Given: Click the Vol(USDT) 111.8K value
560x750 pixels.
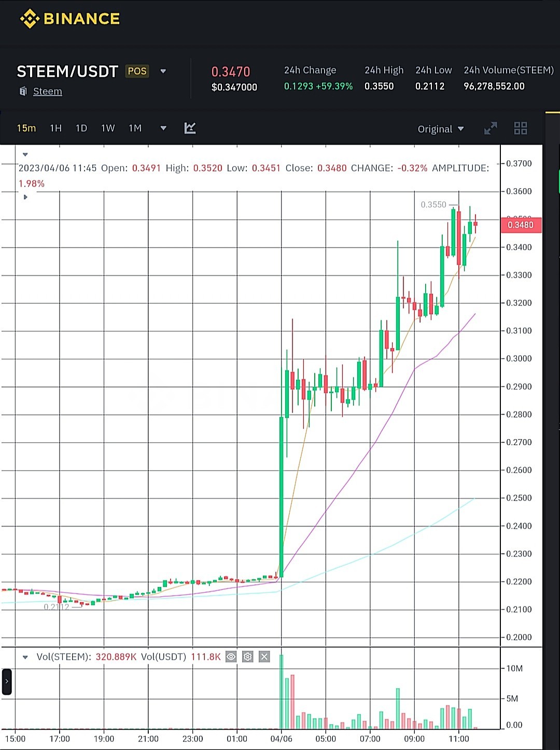Looking at the screenshot, I should (x=206, y=657).
